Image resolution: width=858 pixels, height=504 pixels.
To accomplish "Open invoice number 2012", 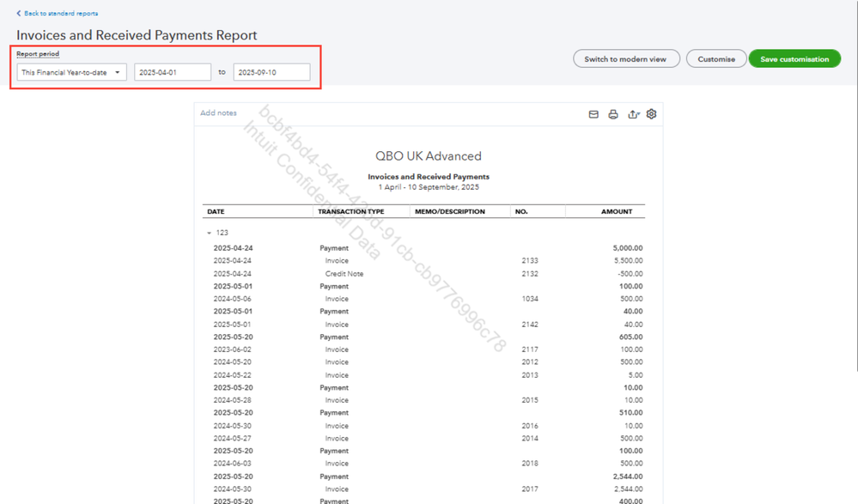I will pos(530,362).
